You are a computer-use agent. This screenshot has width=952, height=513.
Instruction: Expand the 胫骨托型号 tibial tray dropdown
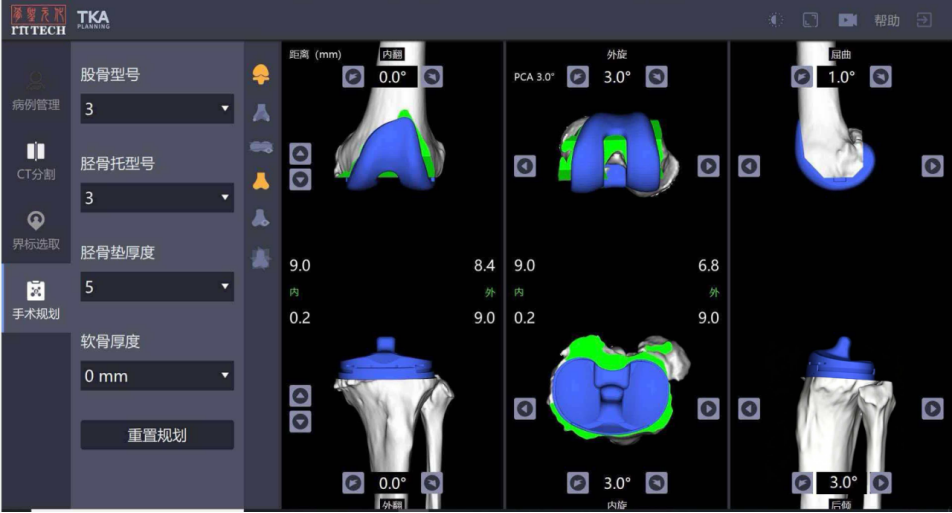coord(157,197)
